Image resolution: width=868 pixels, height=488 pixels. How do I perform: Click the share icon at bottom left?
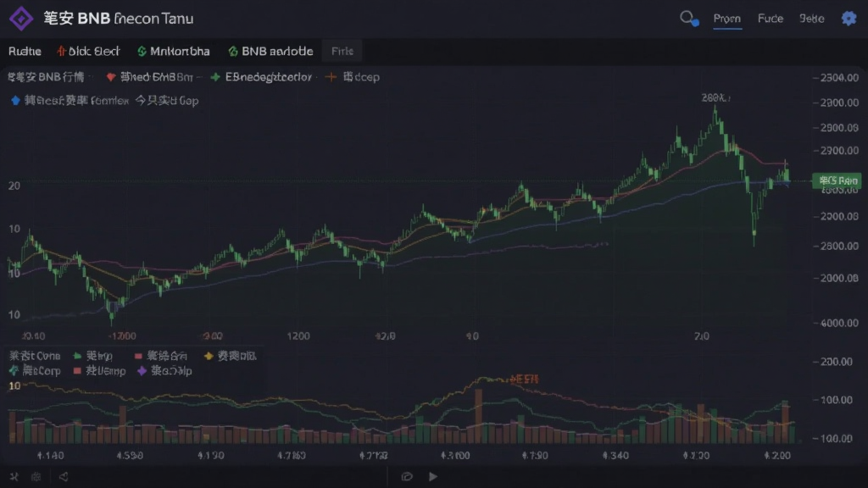tap(64, 476)
